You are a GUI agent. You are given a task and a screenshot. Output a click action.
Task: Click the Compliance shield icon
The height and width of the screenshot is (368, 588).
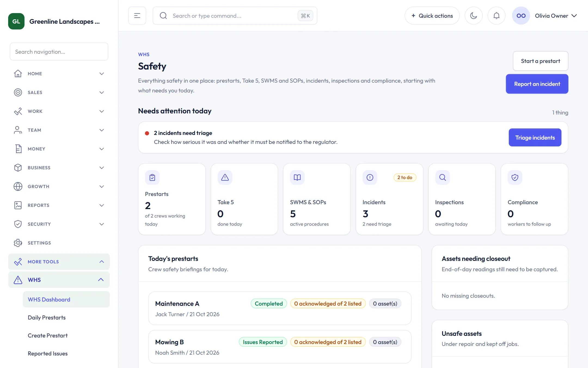515,177
